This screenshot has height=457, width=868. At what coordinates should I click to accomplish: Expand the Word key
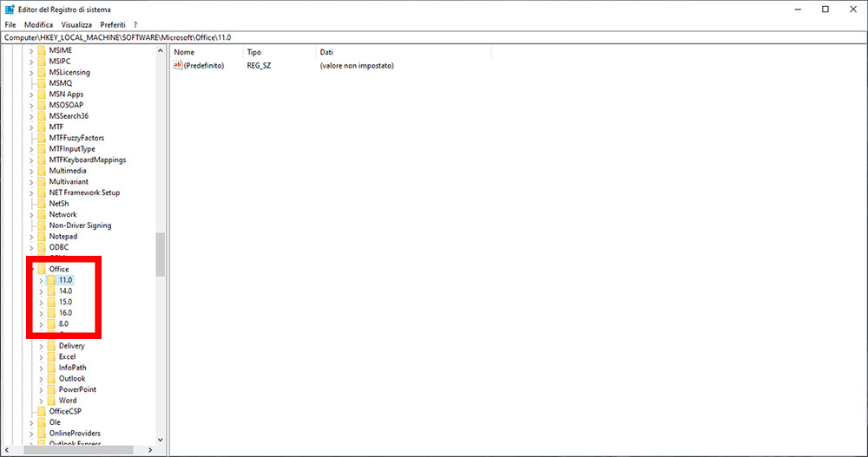[x=41, y=402]
